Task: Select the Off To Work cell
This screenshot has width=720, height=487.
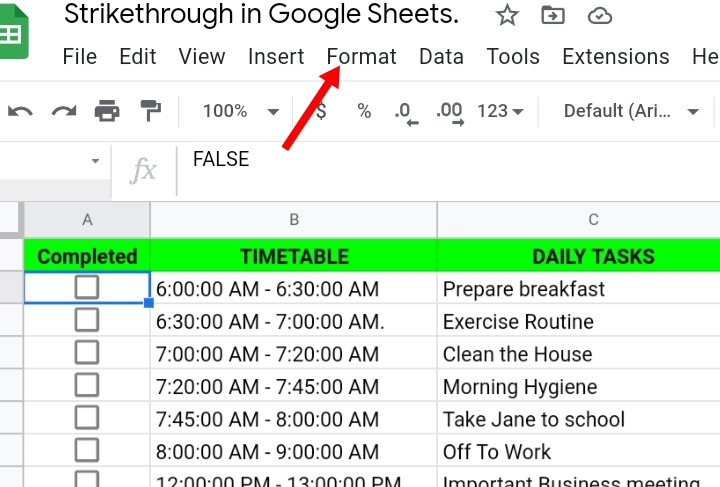Action: point(579,451)
